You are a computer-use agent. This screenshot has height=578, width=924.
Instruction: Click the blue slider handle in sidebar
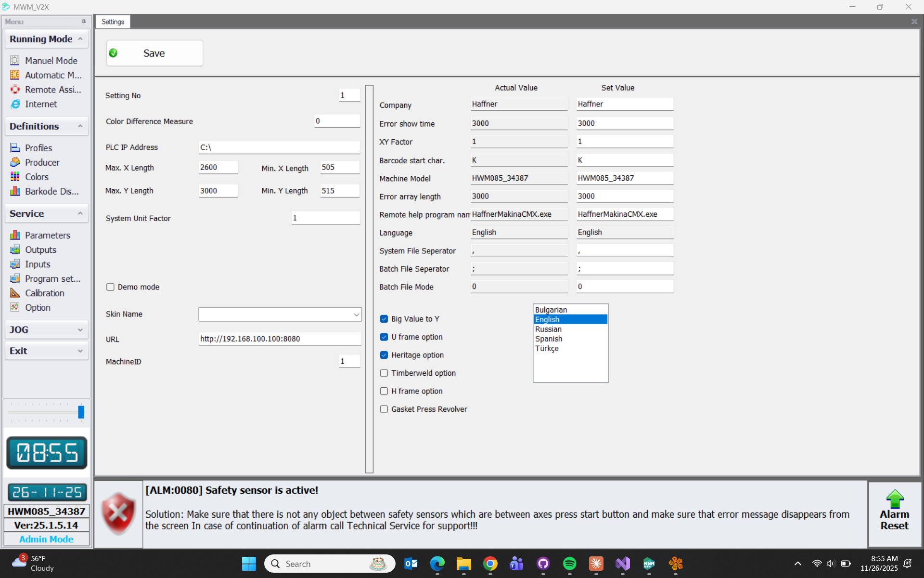(x=81, y=412)
